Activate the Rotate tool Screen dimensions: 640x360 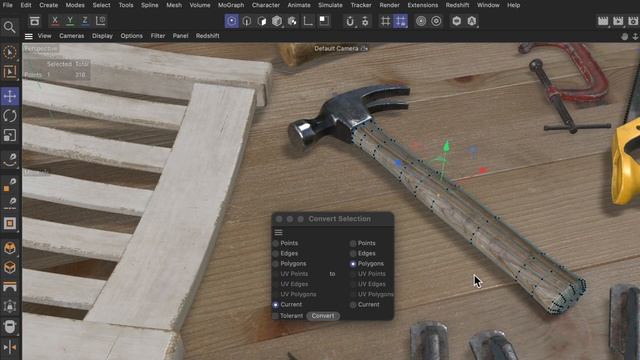pos(9,116)
